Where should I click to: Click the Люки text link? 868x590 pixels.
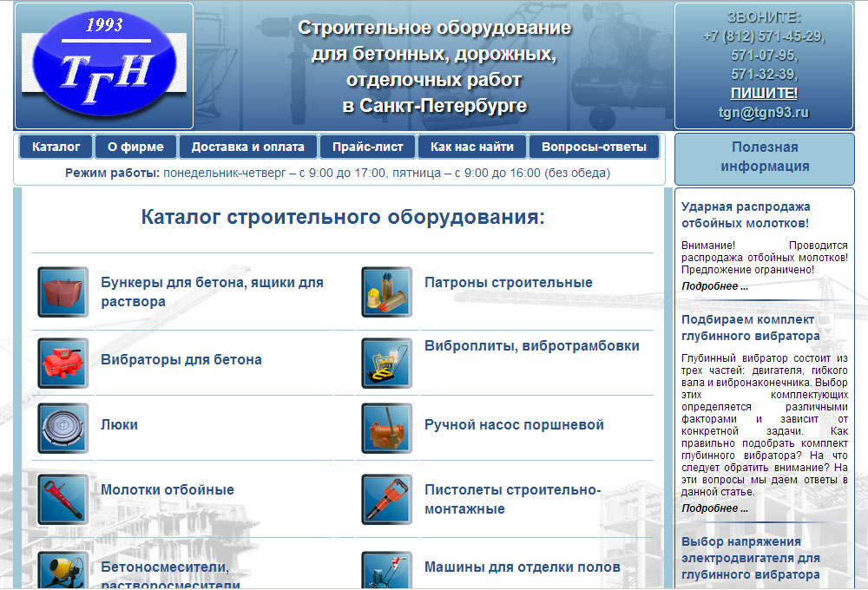click(x=119, y=424)
